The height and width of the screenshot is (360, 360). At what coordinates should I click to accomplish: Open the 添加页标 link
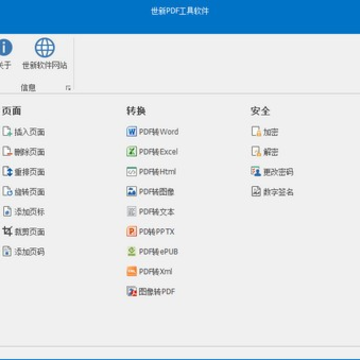(29, 212)
